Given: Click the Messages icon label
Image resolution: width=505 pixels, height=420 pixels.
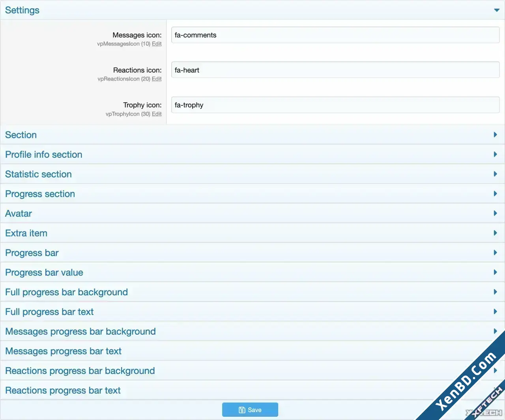Looking at the screenshot, I should point(137,35).
